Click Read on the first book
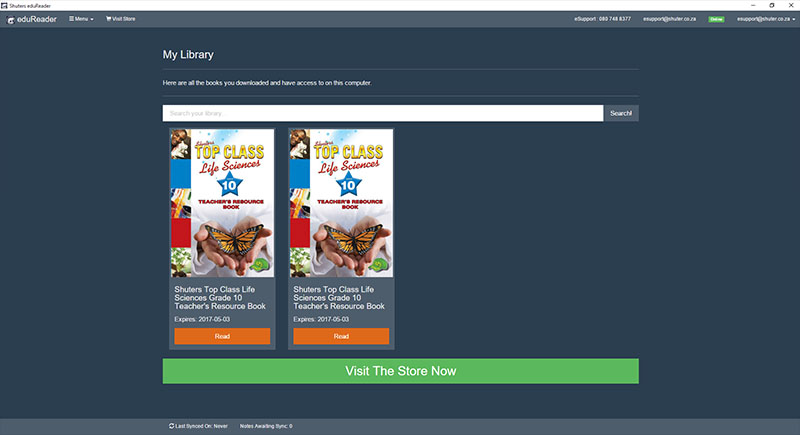This screenshot has height=435, width=800. [222, 336]
